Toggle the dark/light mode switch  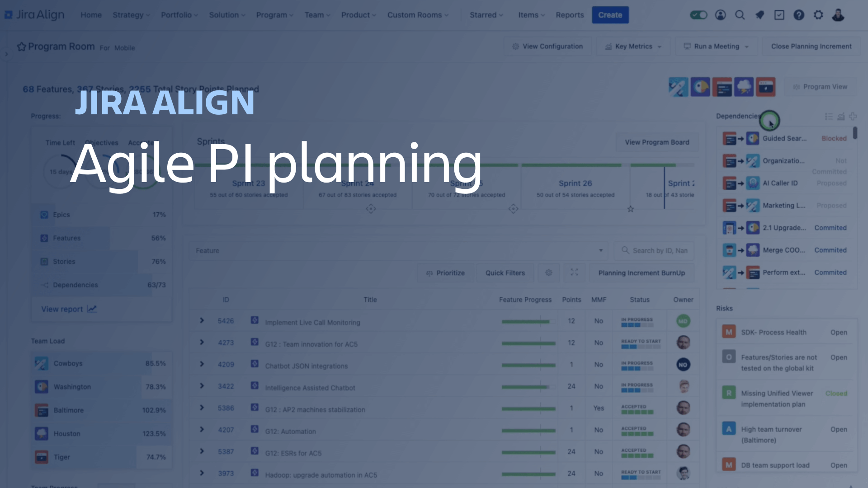tap(698, 15)
